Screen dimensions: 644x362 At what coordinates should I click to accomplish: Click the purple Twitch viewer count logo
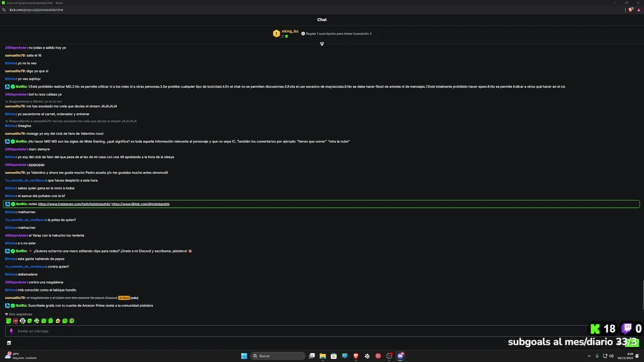(627, 329)
